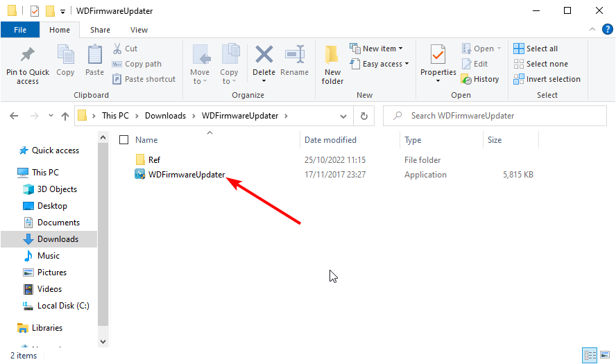Click the Properties checkmark icon
This screenshot has width=616, height=364.
pos(438,54)
